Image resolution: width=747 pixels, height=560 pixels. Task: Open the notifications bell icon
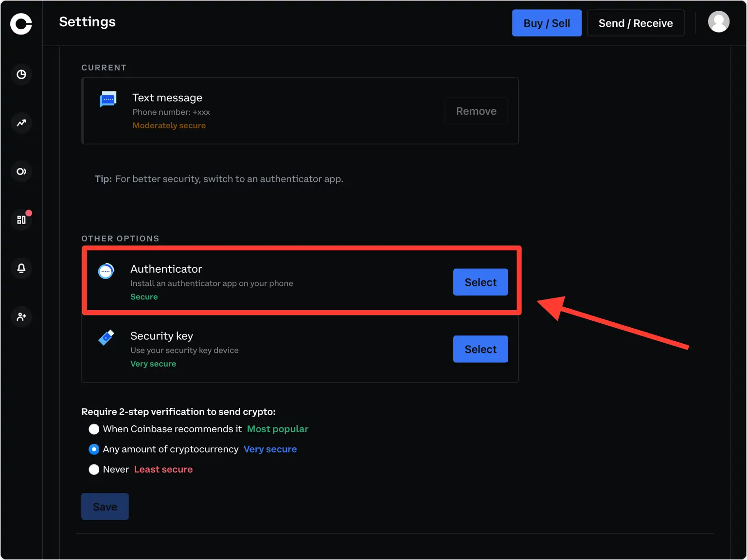[x=21, y=268]
